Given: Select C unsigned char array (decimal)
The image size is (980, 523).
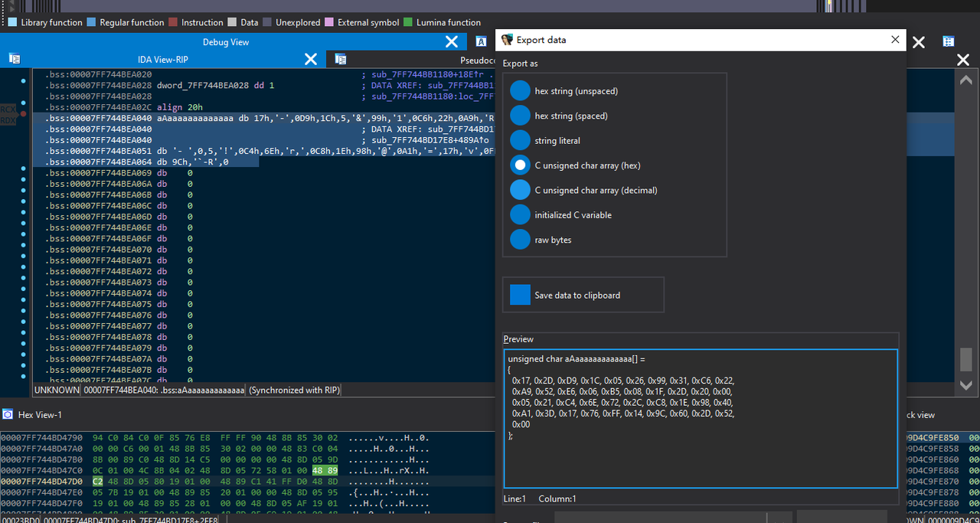Looking at the screenshot, I should pos(584,190).
